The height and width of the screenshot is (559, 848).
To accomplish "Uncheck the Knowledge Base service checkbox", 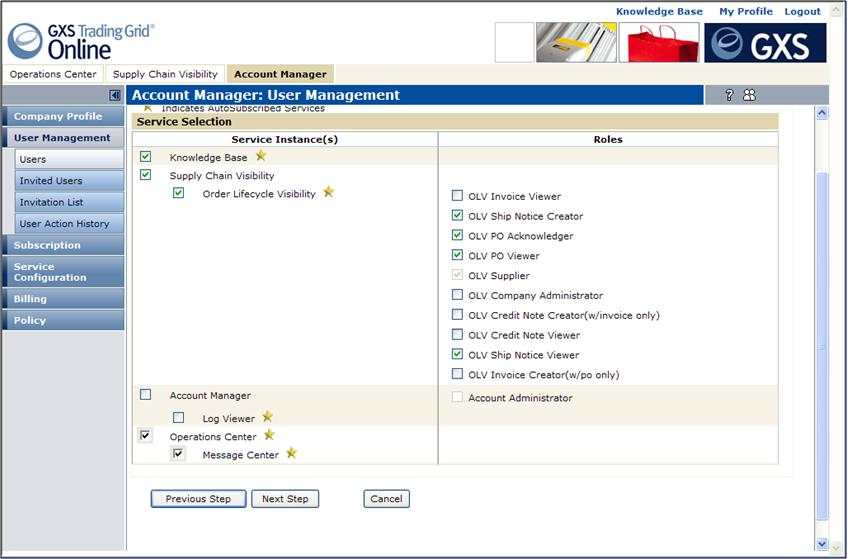I will point(145,157).
